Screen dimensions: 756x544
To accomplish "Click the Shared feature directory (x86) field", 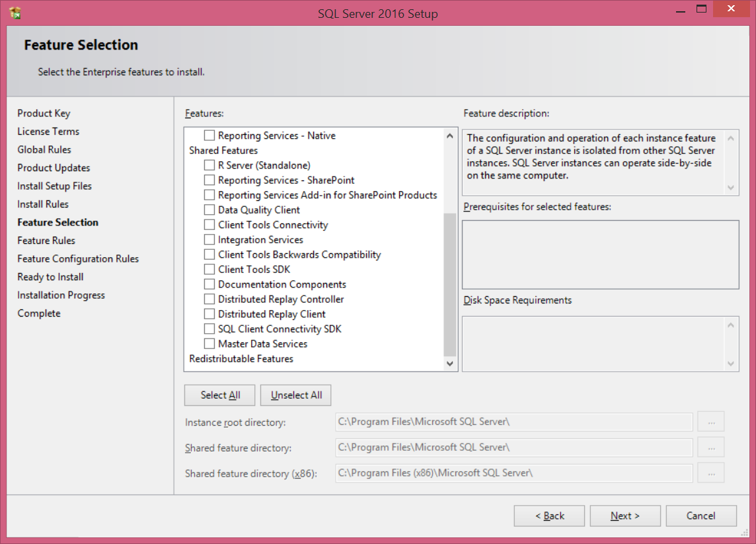I will (514, 473).
